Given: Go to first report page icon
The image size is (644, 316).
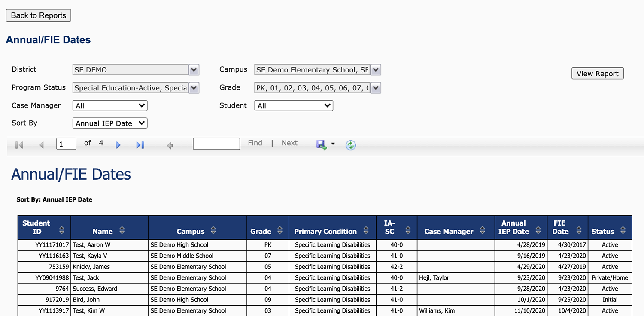Looking at the screenshot, I should pos(19,145).
